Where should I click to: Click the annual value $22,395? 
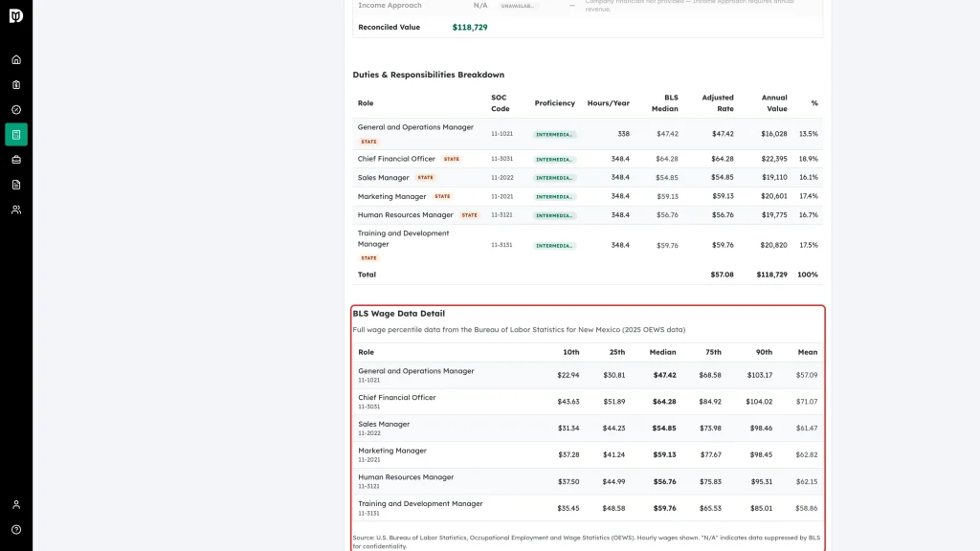click(773, 159)
